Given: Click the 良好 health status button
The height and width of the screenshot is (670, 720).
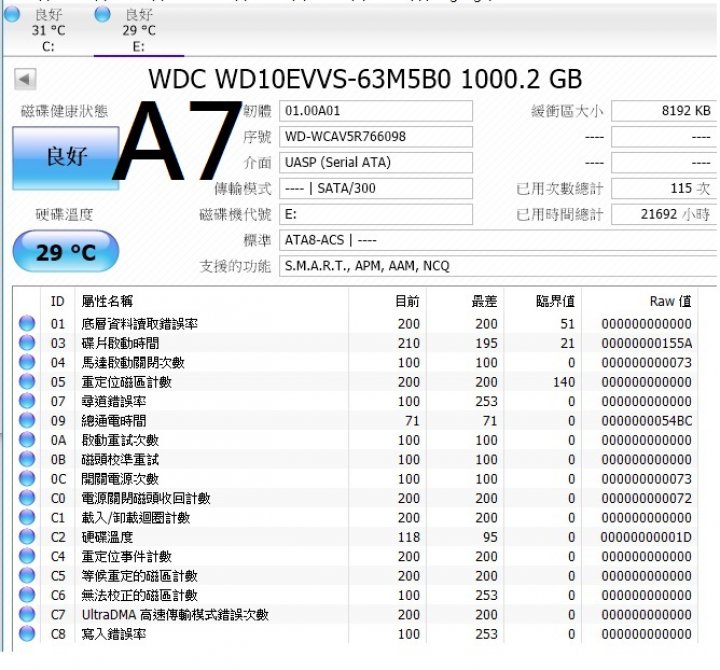Looking at the screenshot, I should (x=66, y=158).
